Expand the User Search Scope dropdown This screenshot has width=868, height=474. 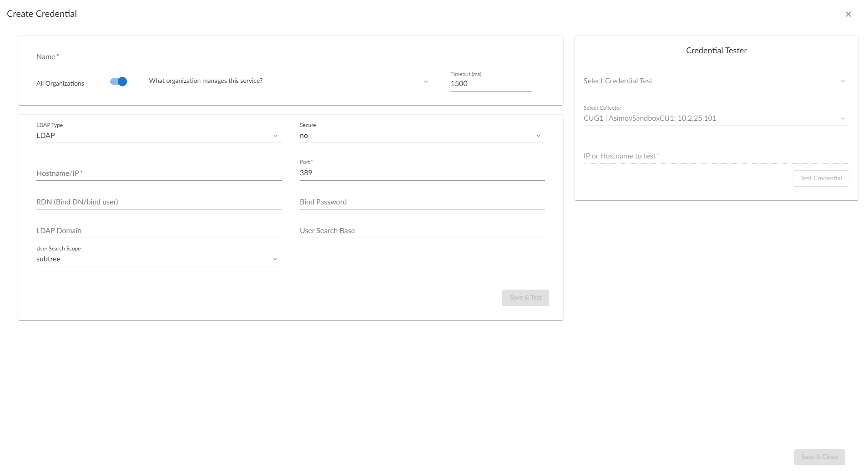(158, 259)
